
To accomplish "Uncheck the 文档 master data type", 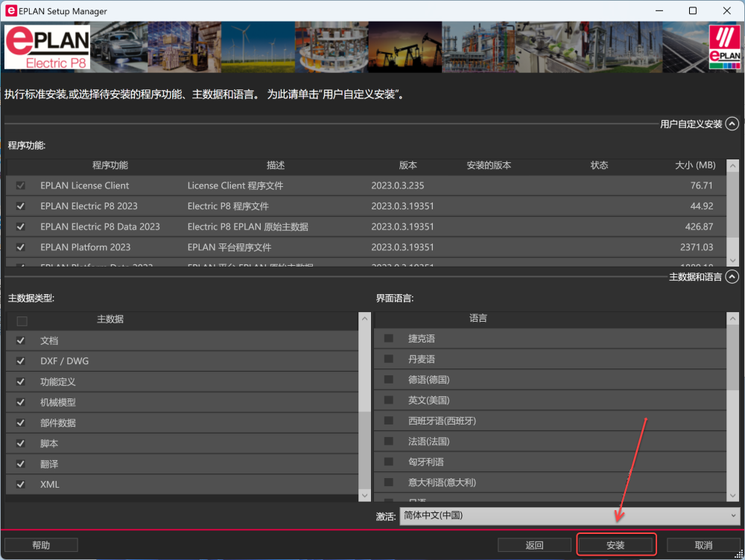I will pos(20,340).
